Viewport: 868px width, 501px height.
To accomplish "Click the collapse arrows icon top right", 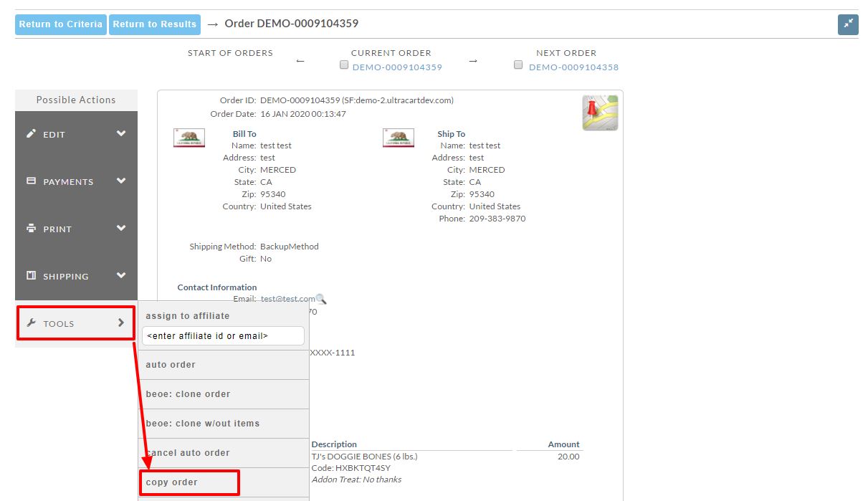I will pyautogui.click(x=848, y=24).
